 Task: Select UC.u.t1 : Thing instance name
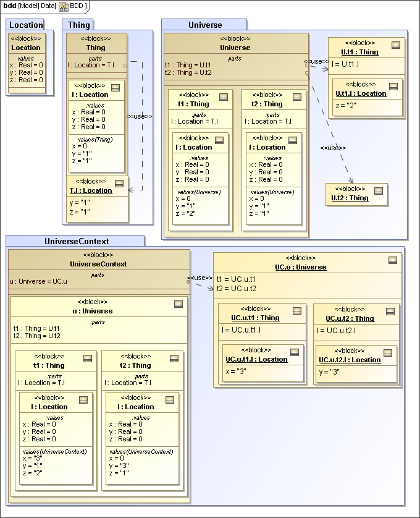pyautogui.click(x=256, y=318)
